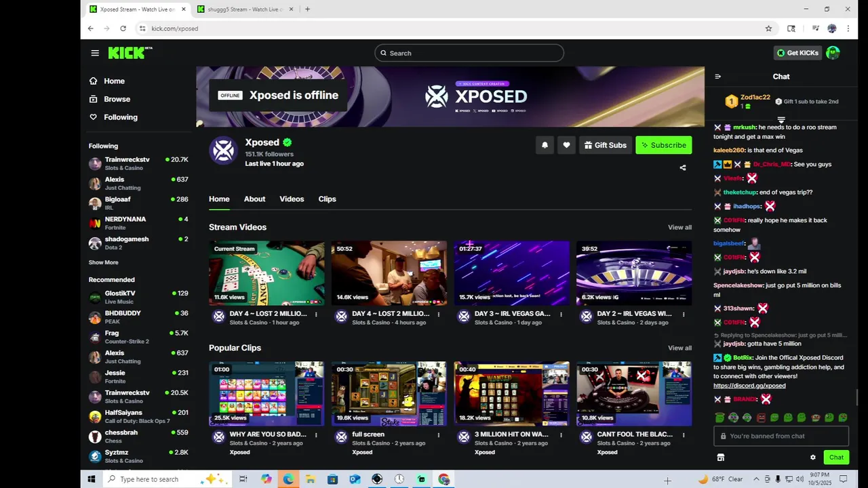This screenshot has height=488, width=868.
Task: Reload the page in Chrome
Action: pyautogui.click(x=123, y=28)
